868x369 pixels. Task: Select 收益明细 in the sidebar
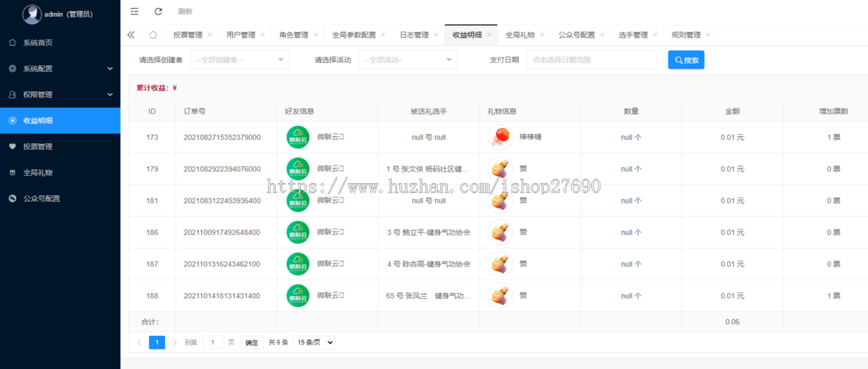(x=60, y=121)
